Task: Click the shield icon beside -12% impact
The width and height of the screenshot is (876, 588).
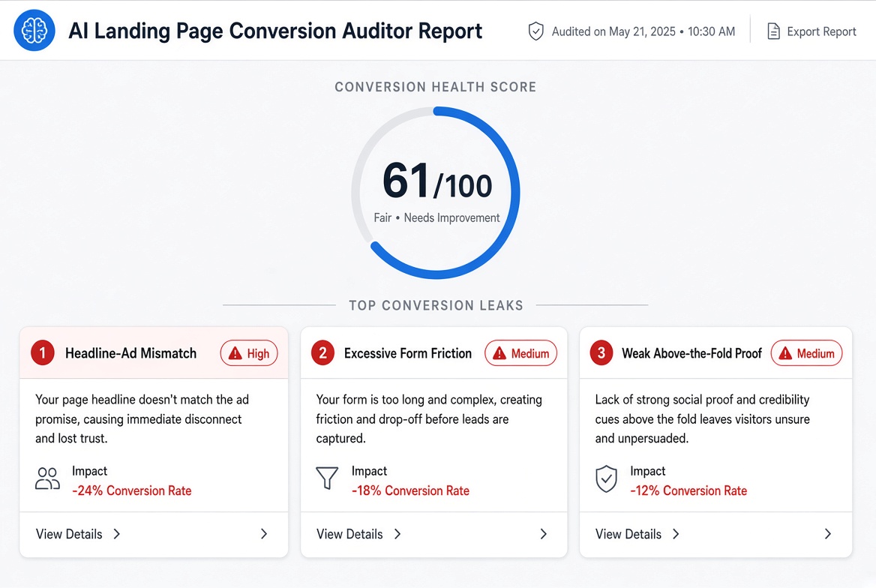Action: click(x=606, y=479)
